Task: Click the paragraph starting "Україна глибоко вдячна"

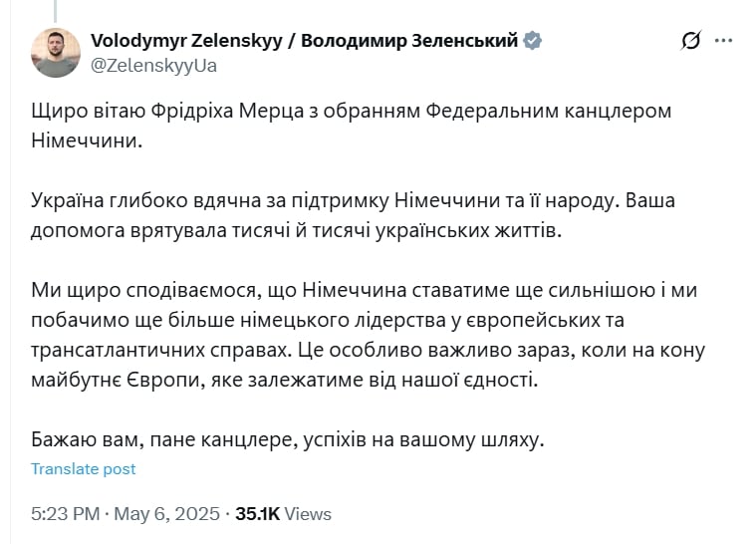Action: pyautogui.click(x=353, y=215)
